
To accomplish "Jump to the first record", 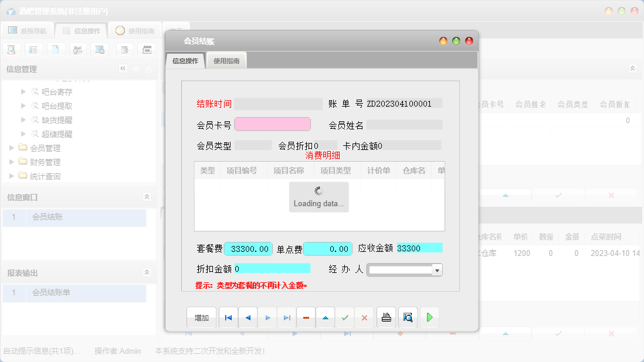I will 228,317.
